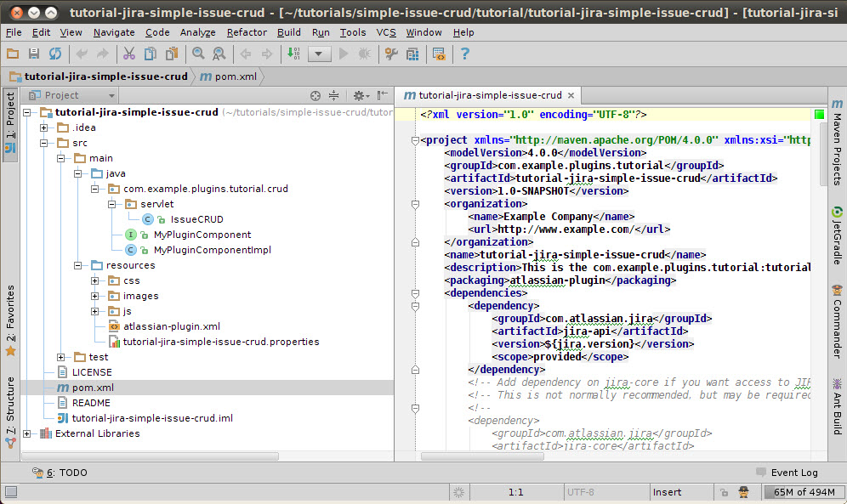
Task: Toggle the read-only lock icon in status bar
Action: coord(723,492)
